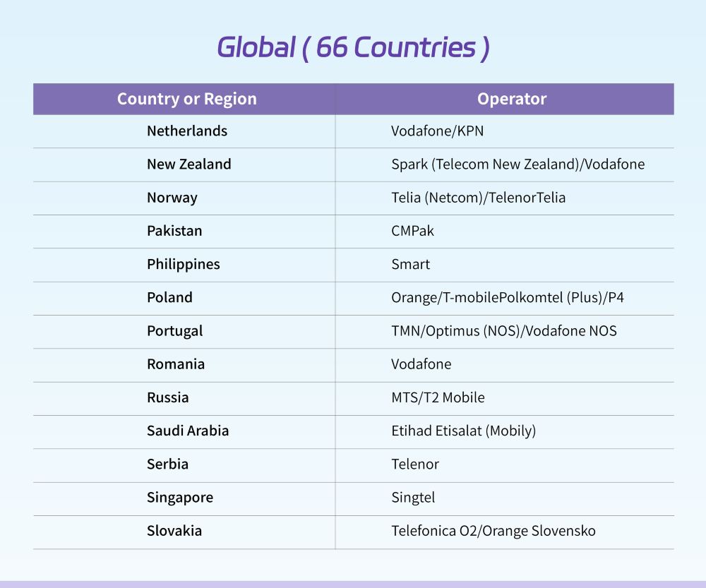
Task: Click the Poland row label
Action: click(x=169, y=298)
